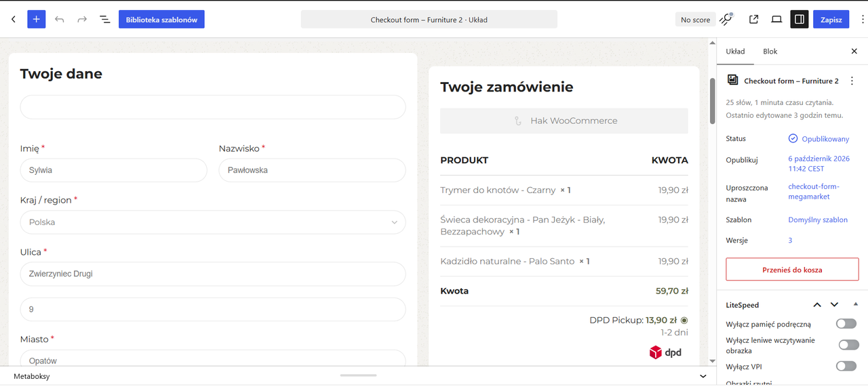
Task: Click the published status check icon
Action: point(793,138)
